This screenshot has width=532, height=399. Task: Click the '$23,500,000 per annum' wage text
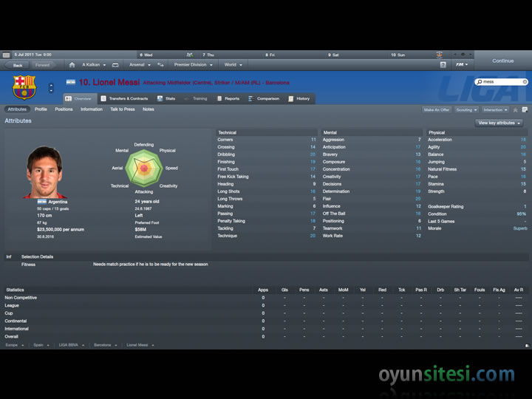pos(61,229)
